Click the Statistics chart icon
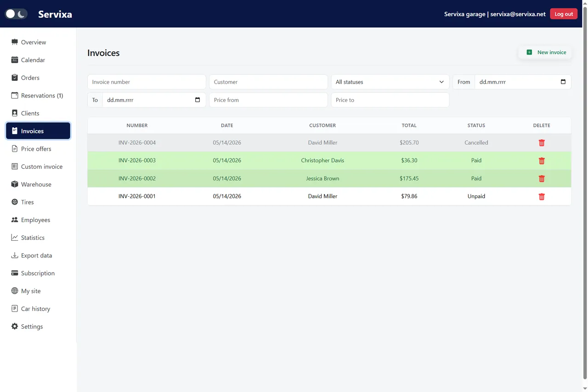This screenshot has height=392, width=588. click(15, 238)
